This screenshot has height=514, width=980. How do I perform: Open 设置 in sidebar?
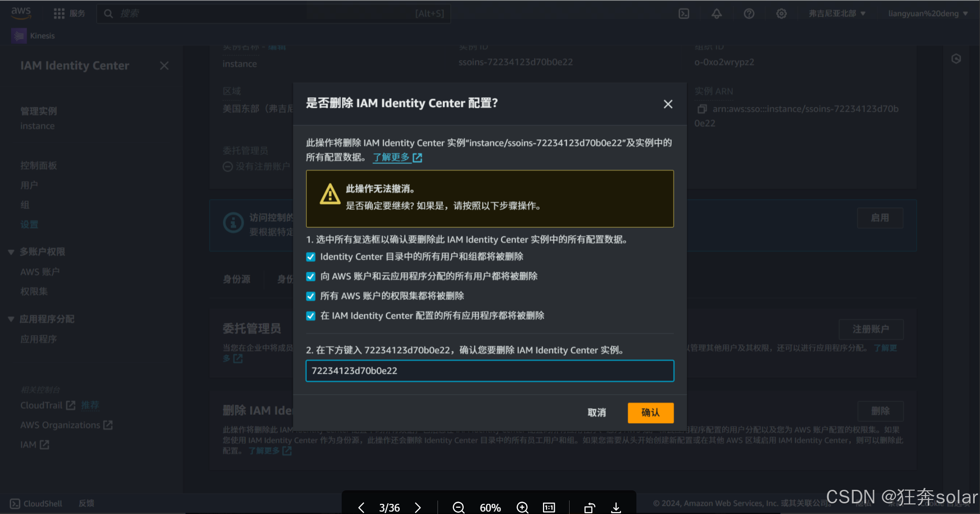(x=29, y=224)
